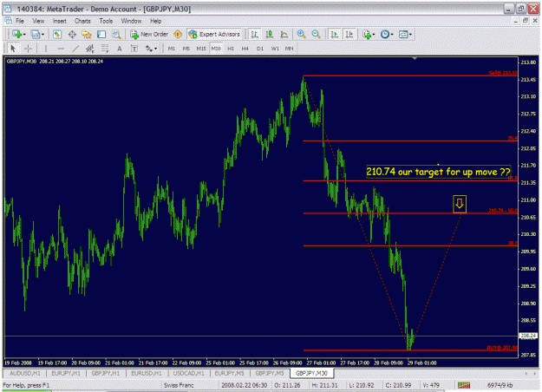Switch to the EURJPY,H1 chart tab
This screenshot has width=542, height=392.
[x=66, y=373]
